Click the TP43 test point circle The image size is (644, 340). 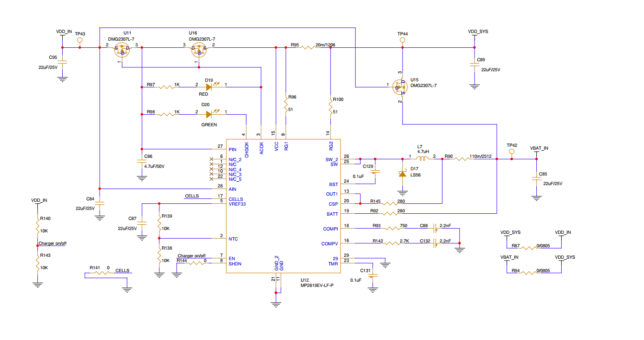click(80, 41)
